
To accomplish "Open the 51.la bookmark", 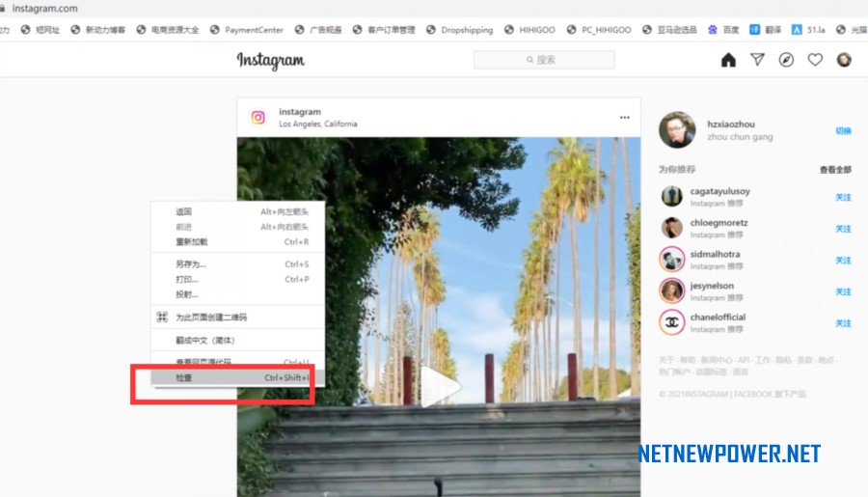I will click(x=808, y=30).
